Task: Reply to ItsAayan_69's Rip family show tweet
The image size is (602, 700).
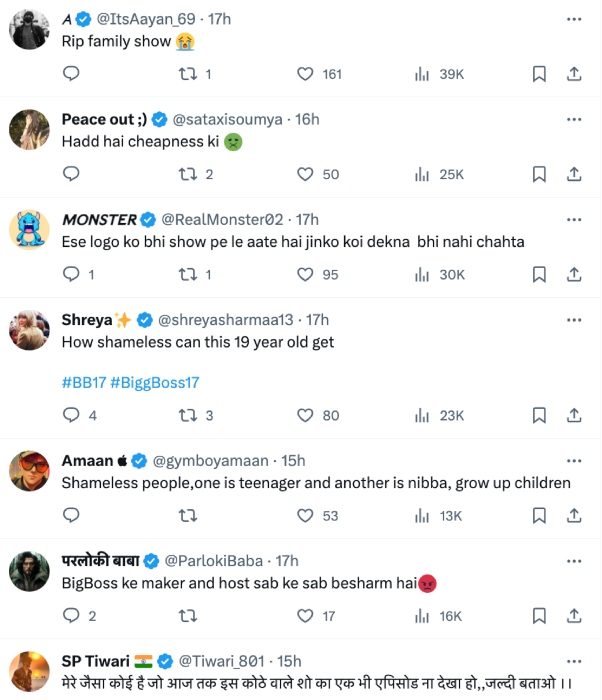Action: 71,74
